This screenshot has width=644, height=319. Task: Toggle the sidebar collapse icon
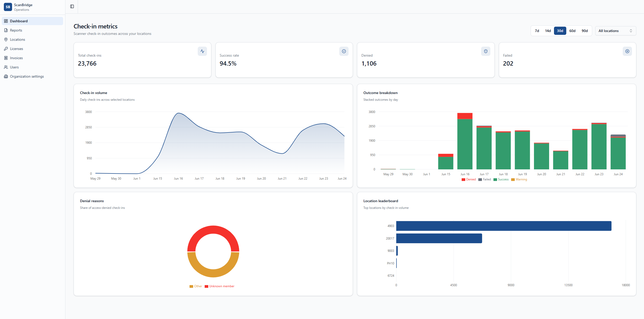pos(72,6)
